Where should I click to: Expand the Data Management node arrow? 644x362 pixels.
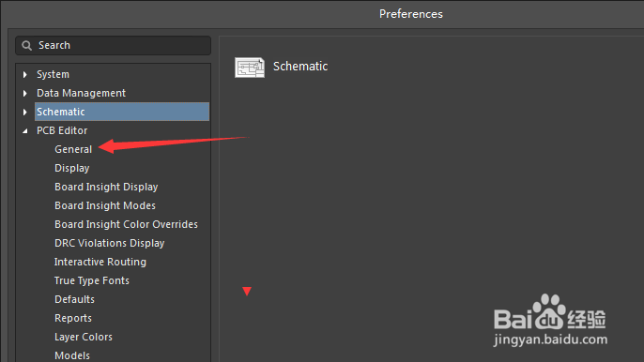tap(25, 93)
